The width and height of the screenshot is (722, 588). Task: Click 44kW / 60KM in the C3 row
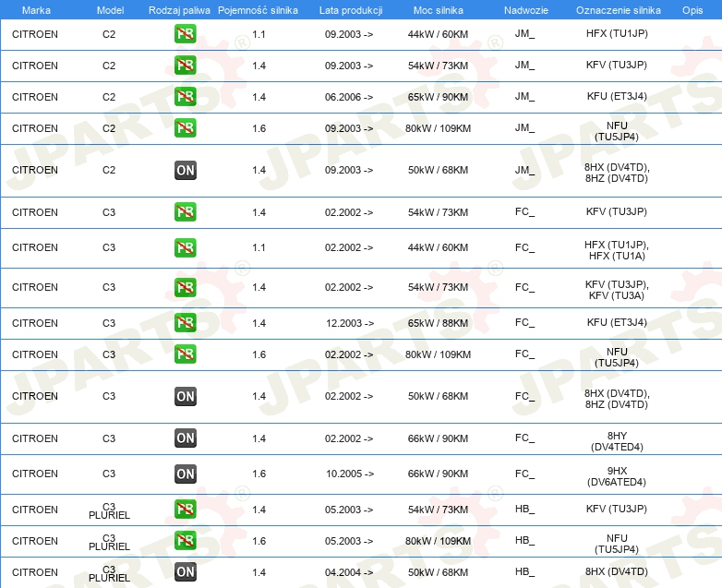pos(438,247)
